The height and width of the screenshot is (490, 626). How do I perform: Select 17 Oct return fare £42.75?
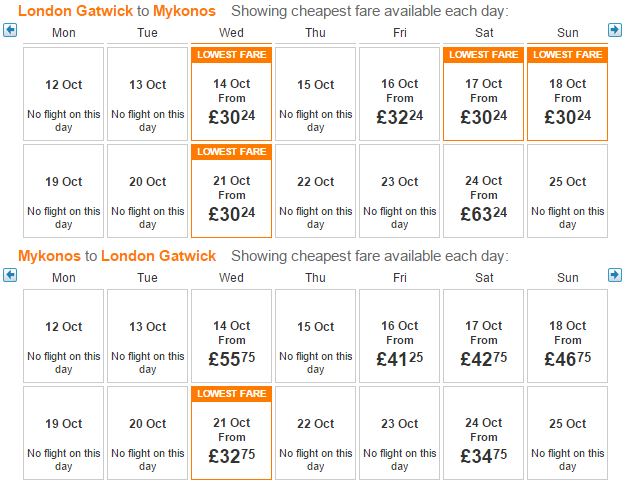[x=483, y=336]
